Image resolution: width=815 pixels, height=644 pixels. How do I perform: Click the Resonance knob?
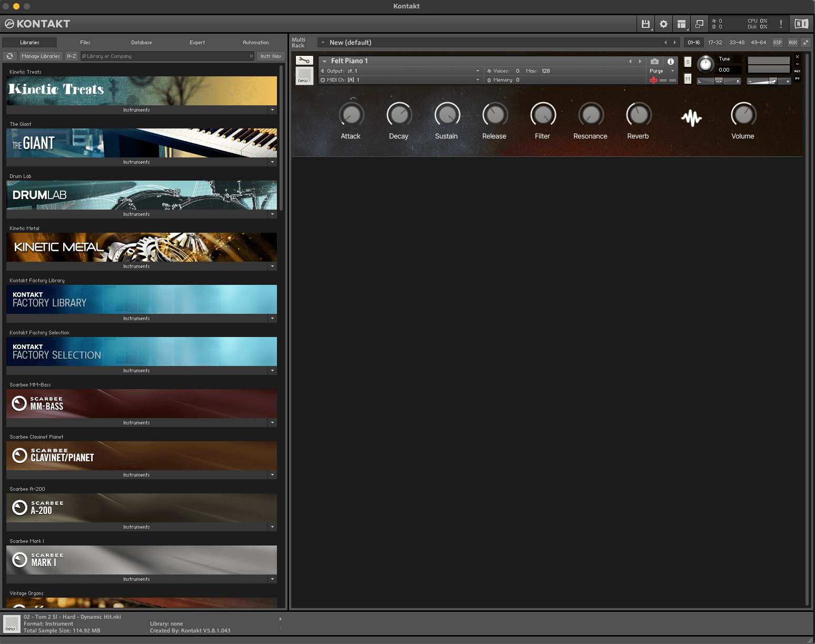click(591, 114)
